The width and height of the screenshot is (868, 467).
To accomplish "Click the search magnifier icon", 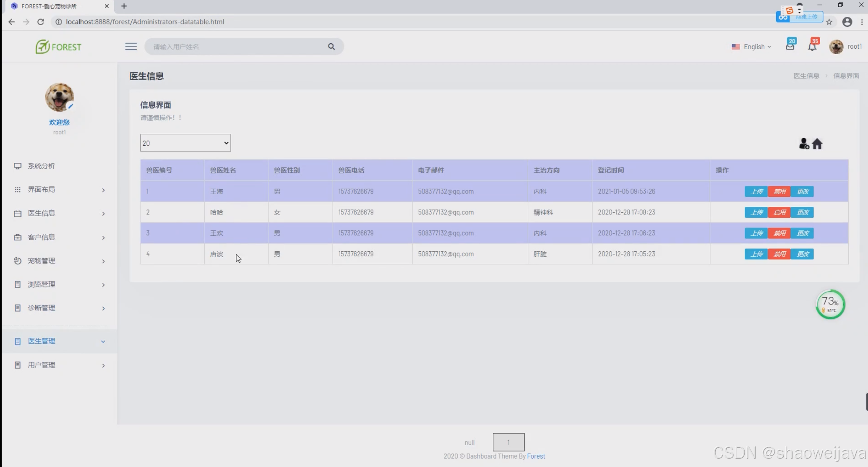I will (331, 47).
